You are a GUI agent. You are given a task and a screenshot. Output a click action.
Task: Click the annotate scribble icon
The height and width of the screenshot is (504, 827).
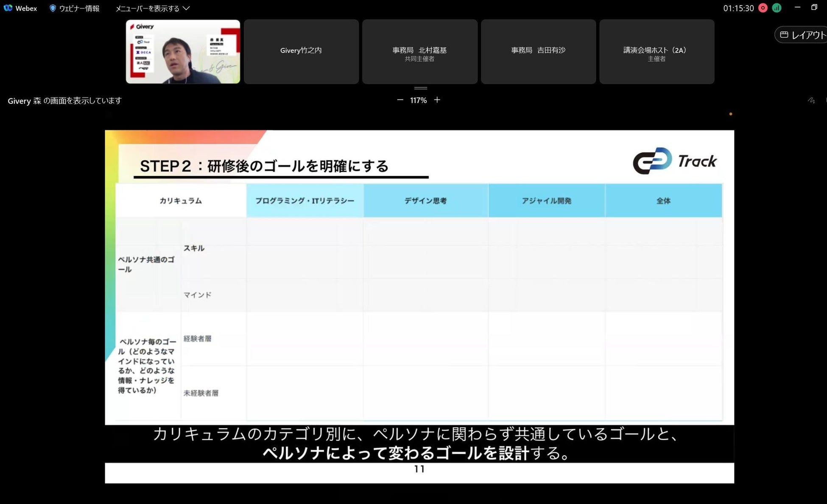point(811,100)
